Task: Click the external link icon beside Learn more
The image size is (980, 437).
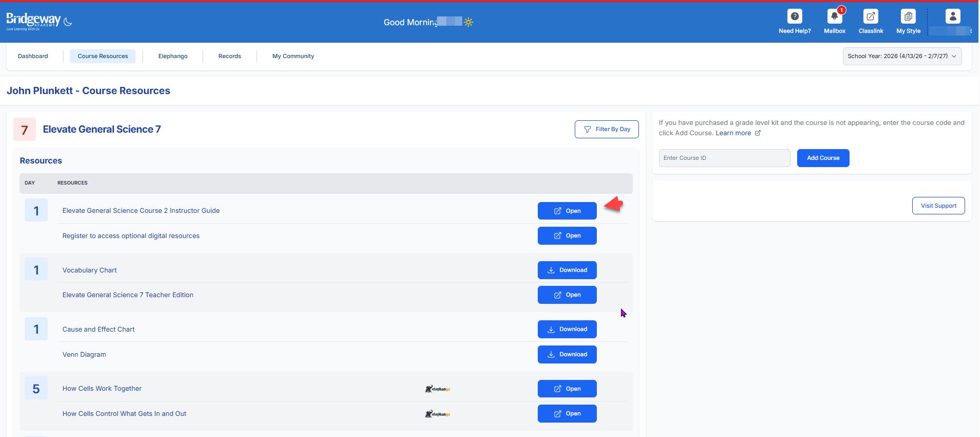Action: [758, 133]
